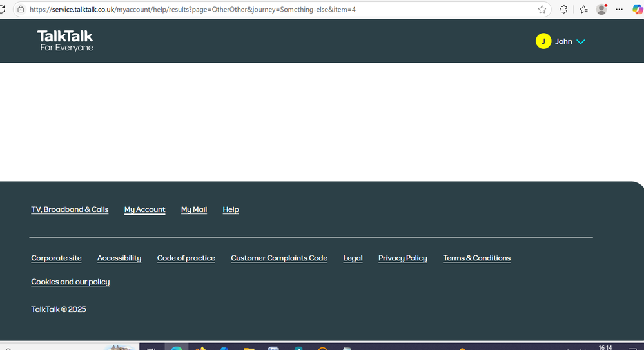The image size is (644, 350).
Task: Open the TV, Broadband & Calls link
Action: coord(70,209)
